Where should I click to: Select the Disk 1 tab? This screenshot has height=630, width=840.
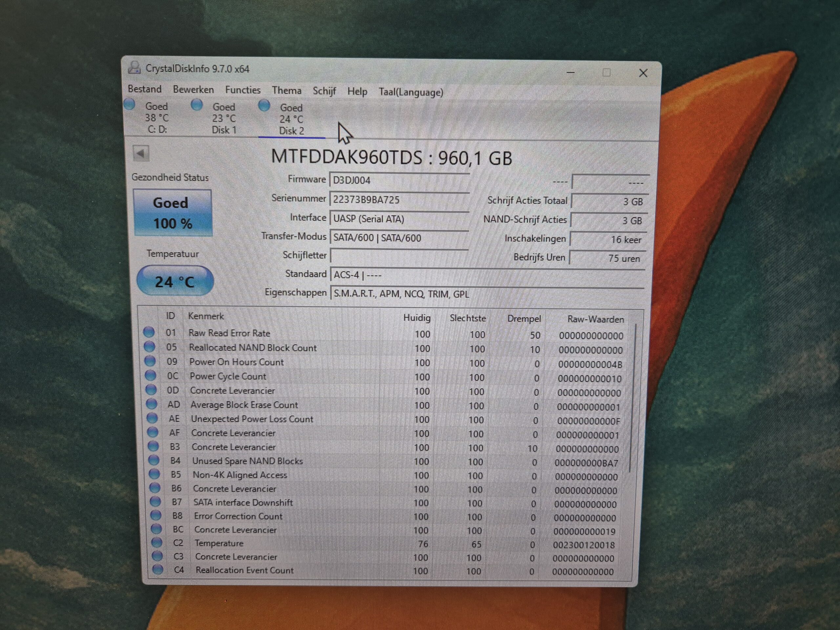coord(224,118)
